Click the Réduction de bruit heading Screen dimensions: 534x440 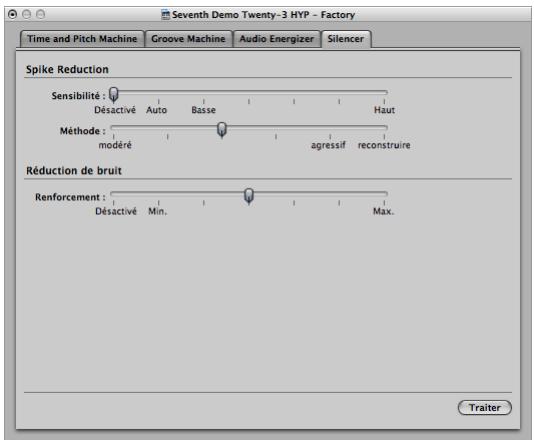(74, 171)
